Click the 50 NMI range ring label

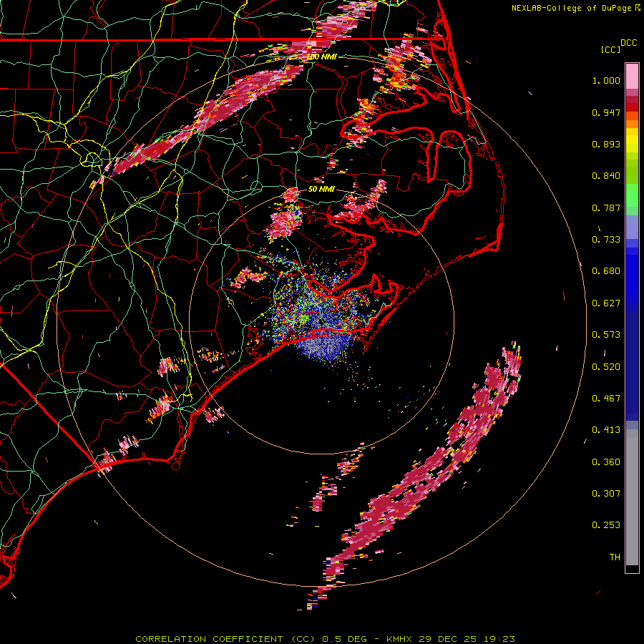click(x=321, y=189)
